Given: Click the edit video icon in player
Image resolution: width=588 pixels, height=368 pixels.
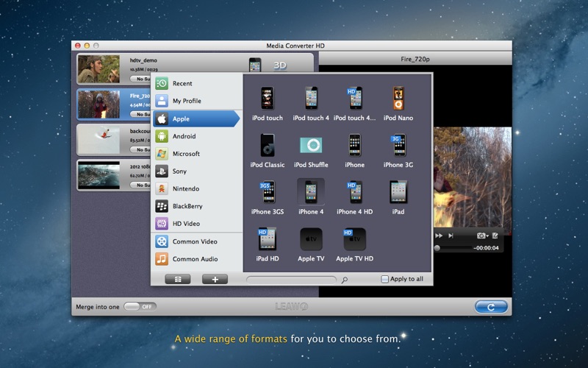Looking at the screenshot, I should [495, 236].
